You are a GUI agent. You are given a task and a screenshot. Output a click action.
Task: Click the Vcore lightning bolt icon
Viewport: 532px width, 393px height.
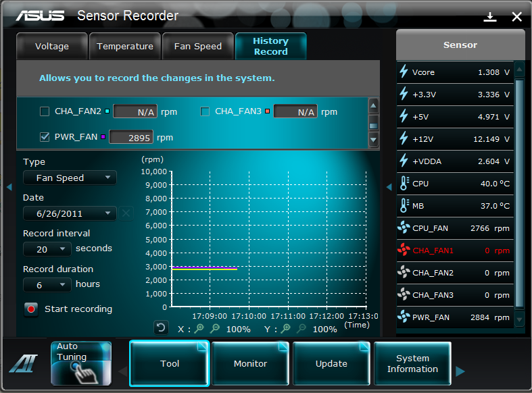[x=404, y=72]
